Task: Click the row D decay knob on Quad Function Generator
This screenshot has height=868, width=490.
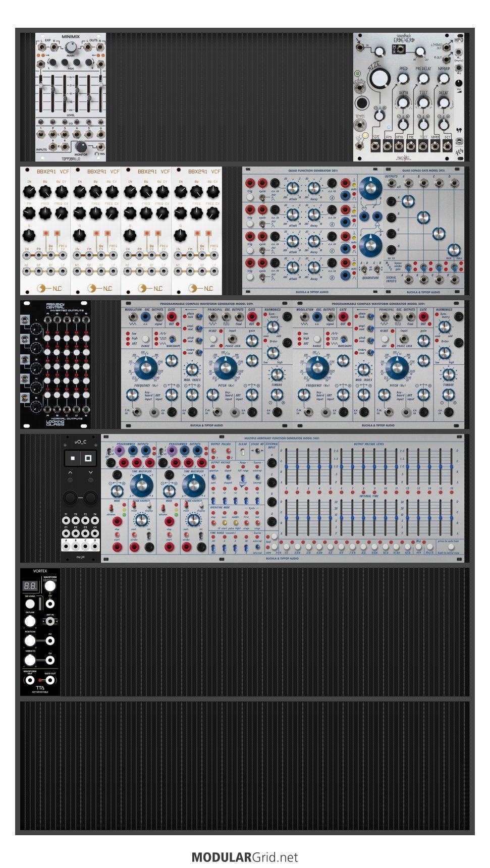Action: pos(314,267)
